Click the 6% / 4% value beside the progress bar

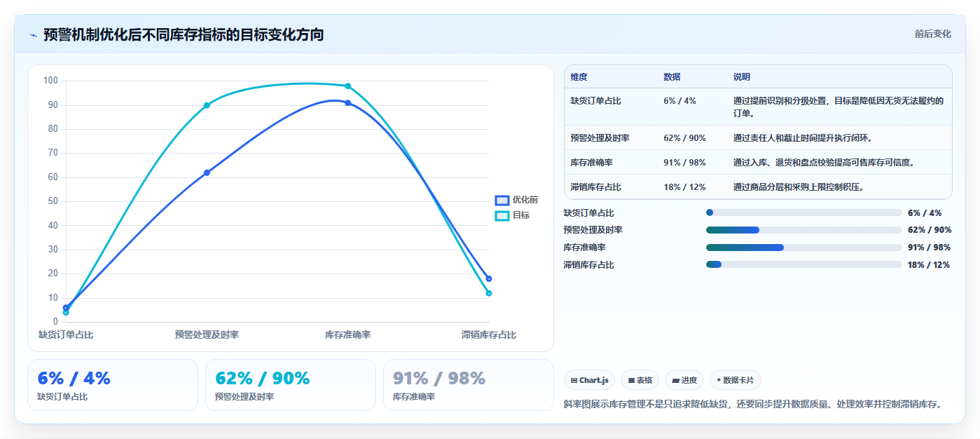(925, 212)
